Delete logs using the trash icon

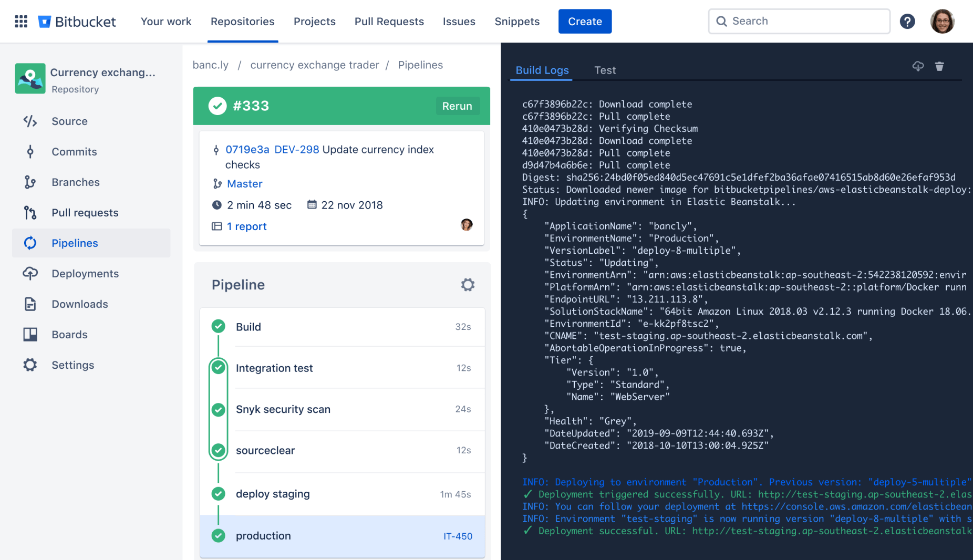(x=939, y=66)
